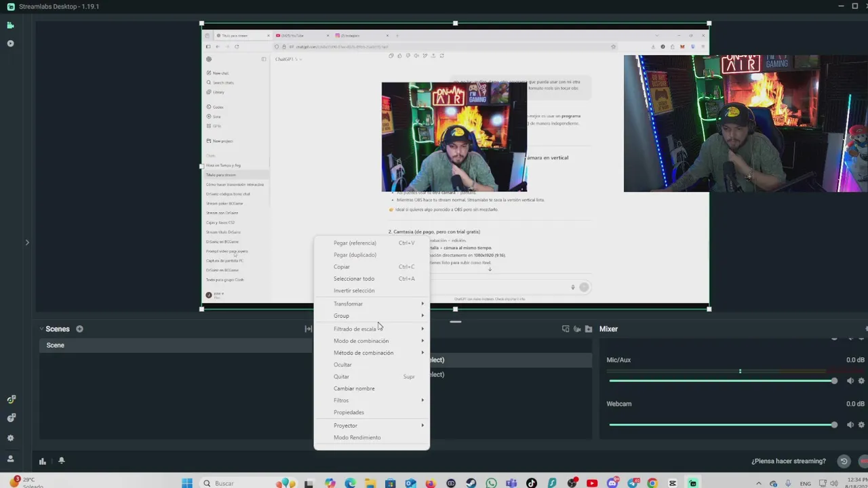Adjust the Mic/Aux volume slider
The height and width of the screenshot is (488, 868).
722,381
